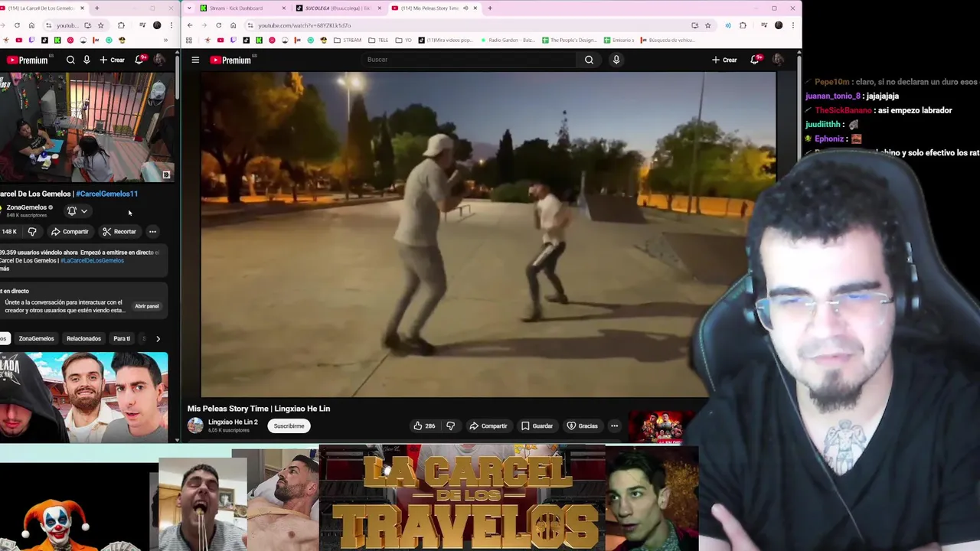
Task: Click Crear in the left YouTube header
Action: [x=112, y=60]
